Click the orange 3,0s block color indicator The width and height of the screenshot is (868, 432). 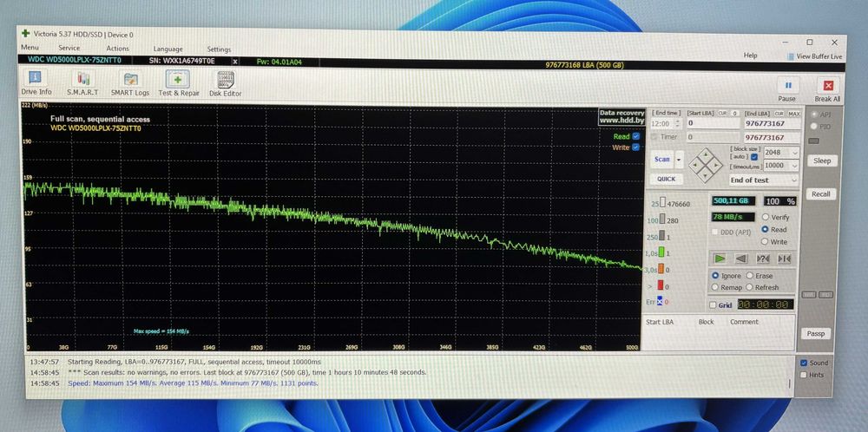click(661, 270)
